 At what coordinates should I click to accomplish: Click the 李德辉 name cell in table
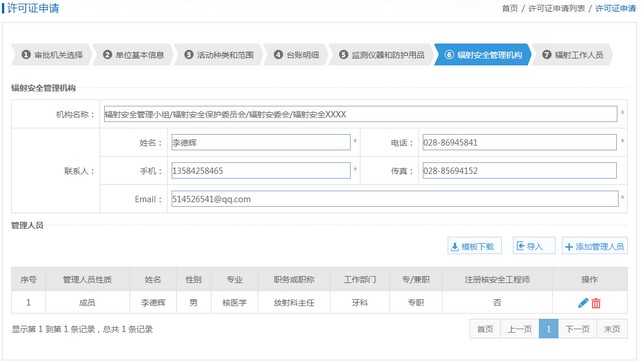pyautogui.click(x=153, y=303)
